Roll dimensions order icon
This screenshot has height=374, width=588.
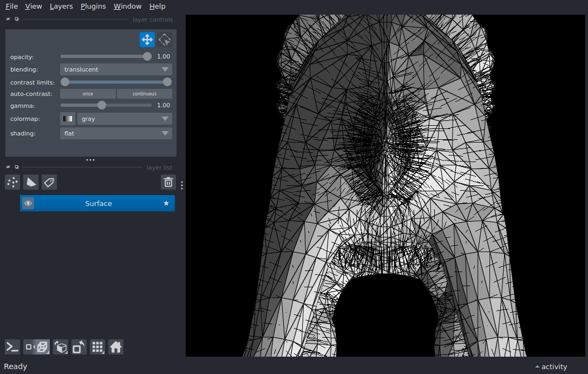pyautogui.click(x=61, y=347)
